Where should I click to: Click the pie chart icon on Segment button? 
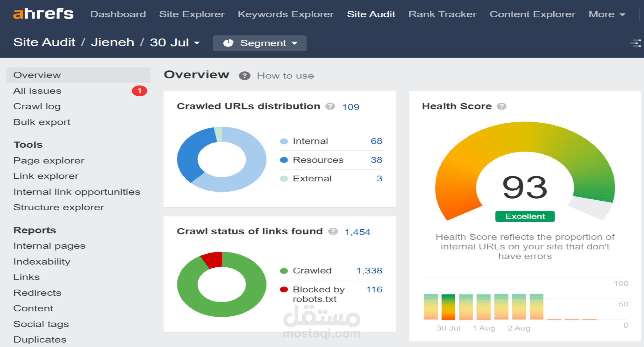228,43
